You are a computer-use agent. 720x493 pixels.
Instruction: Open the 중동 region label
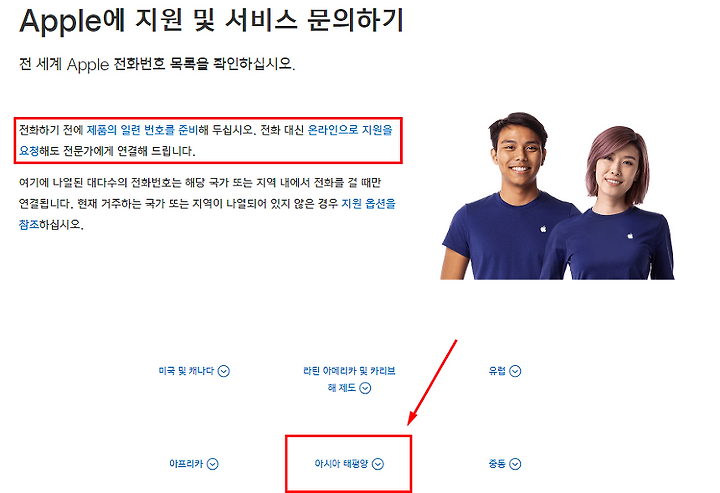click(497, 464)
